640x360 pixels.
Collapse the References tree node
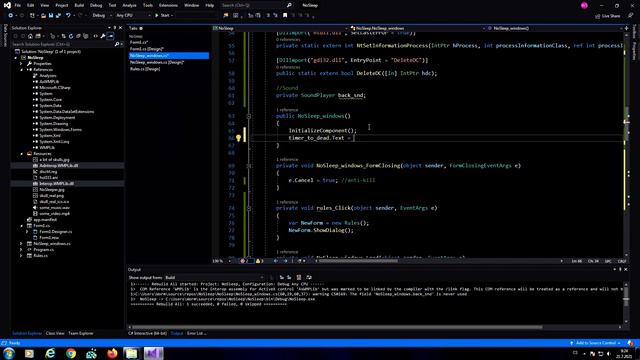coord(22,70)
